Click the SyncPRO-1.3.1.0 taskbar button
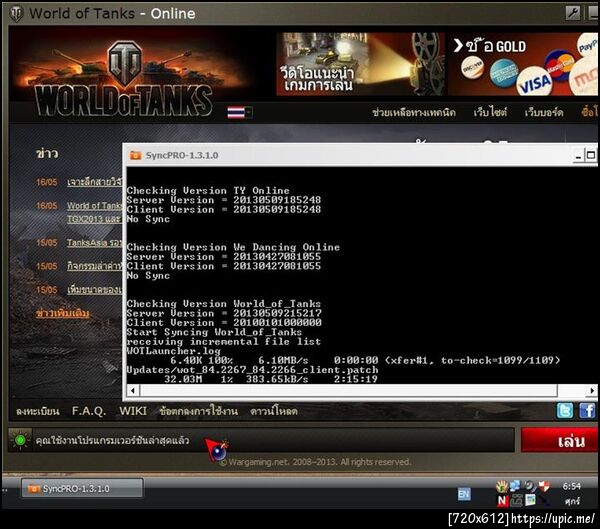The image size is (600, 529). pos(82,488)
